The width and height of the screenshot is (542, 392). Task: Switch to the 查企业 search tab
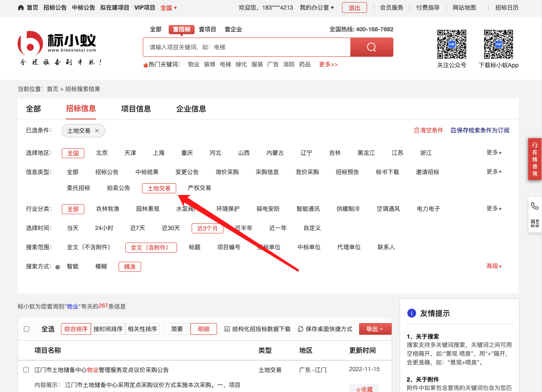click(x=233, y=29)
